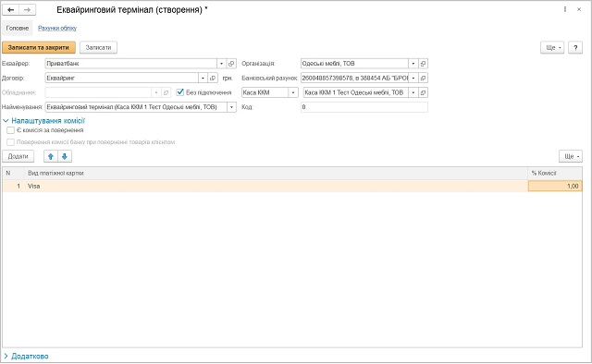Image resolution: width=592 pixels, height=364 pixels.
Task: Move row up with blue up arrow
Action: click(51, 156)
